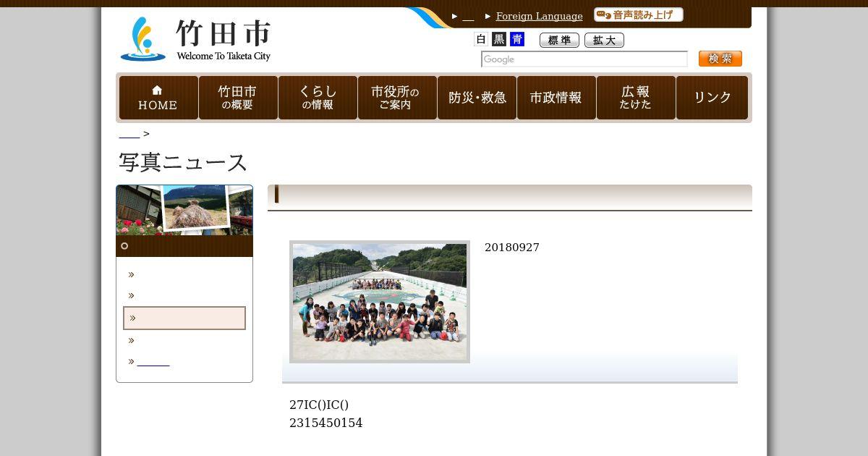Open the 防災・救急 menu
Image resolution: width=868 pixels, height=456 pixels.
pos(477,98)
